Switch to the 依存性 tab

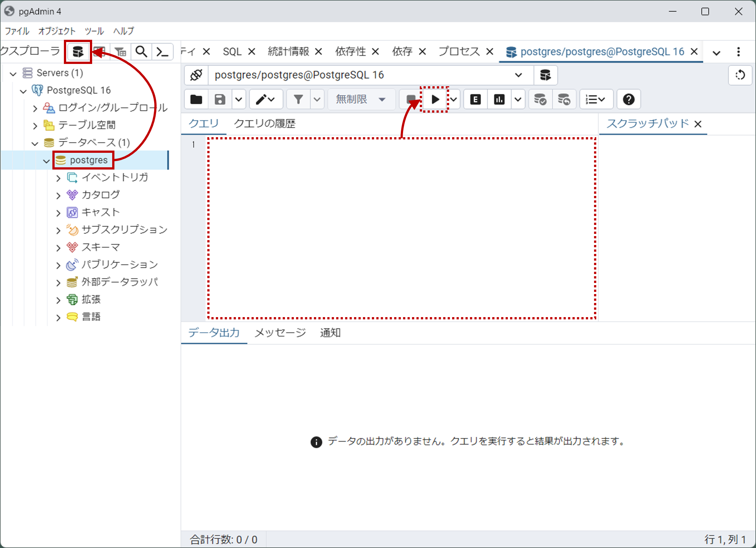pos(350,52)
